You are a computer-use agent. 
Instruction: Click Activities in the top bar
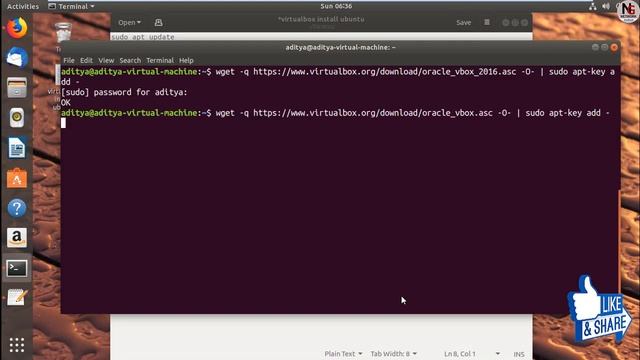pyautogui.click(x=23, y=6)
